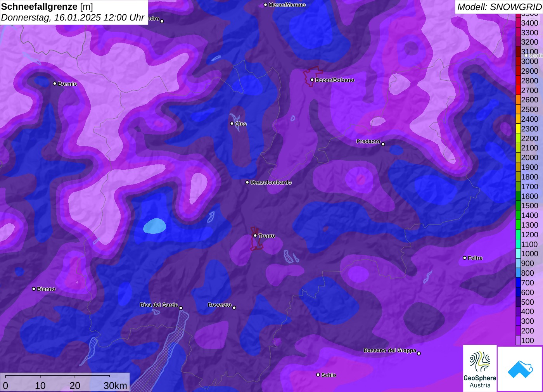The image size is (543, 392).
Task: Select the Trento city marker dot
Action: (x=255, y=235)
